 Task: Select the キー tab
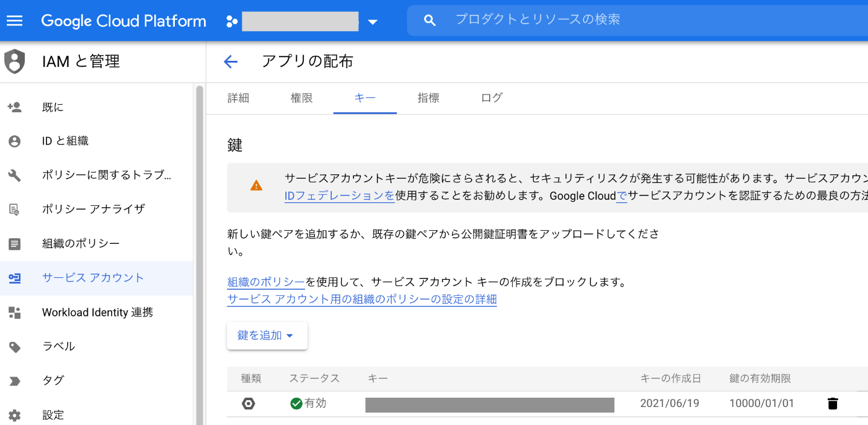365,97
